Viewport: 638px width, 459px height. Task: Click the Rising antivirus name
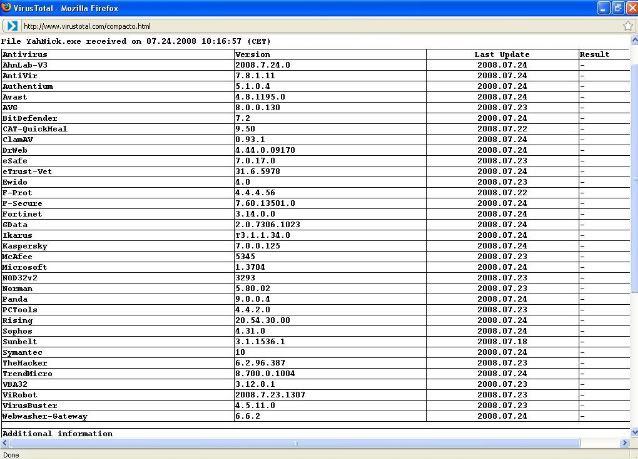tap(17, 321)
